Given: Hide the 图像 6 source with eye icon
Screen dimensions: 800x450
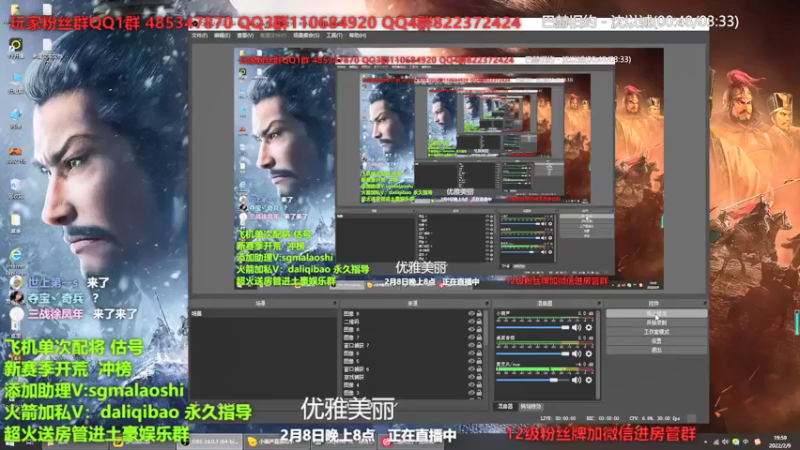Looking at the screenshot, I should pos(471,354).
